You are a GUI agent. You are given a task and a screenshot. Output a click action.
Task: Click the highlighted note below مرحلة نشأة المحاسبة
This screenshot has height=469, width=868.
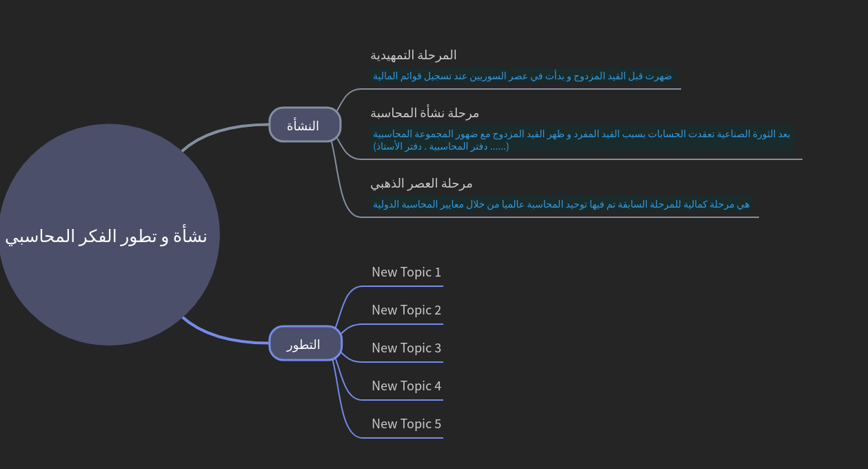581,139
